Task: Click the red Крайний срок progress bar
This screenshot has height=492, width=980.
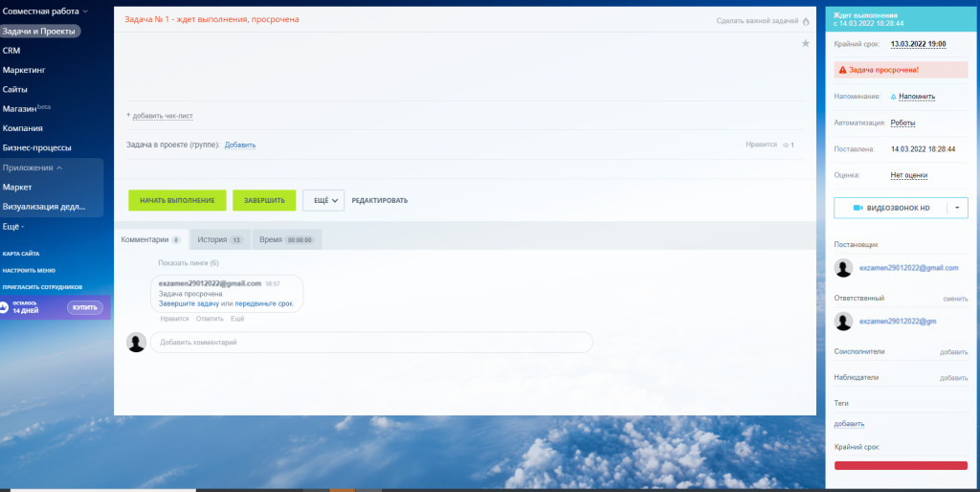Action: click(x=901, y=465)
